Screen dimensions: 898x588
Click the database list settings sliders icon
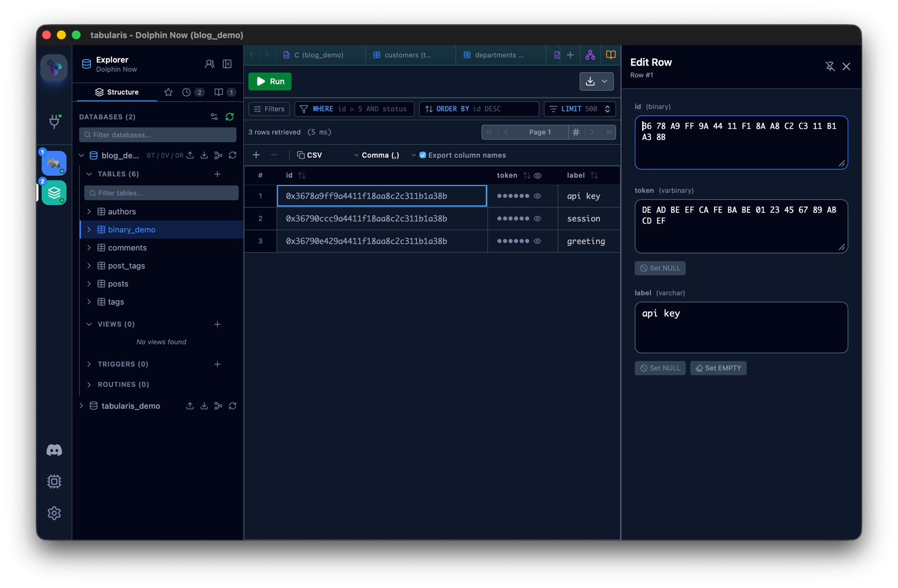click(214, 117)
